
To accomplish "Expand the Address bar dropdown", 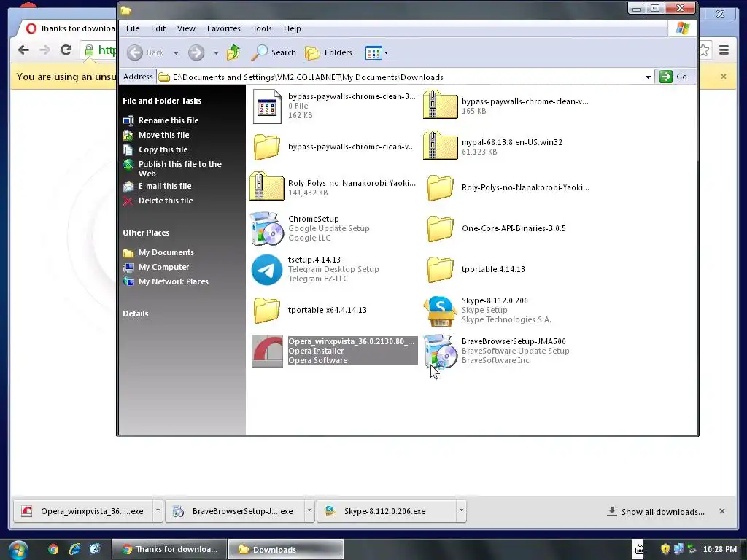I will coord(648,77).
